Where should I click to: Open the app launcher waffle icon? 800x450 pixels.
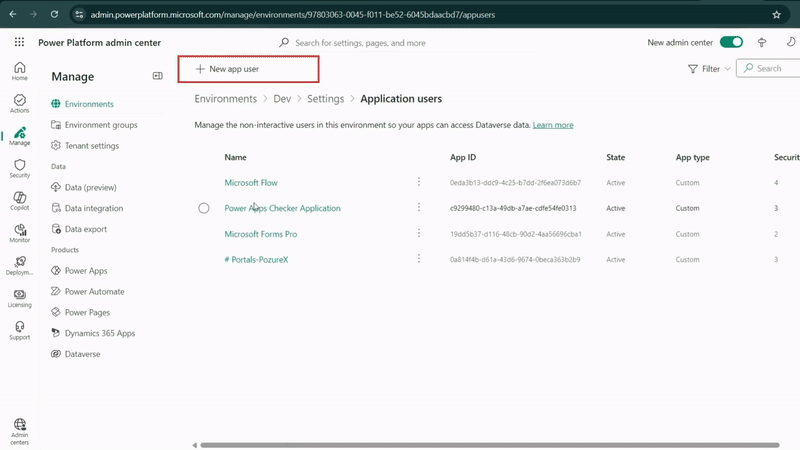point(19,42)
